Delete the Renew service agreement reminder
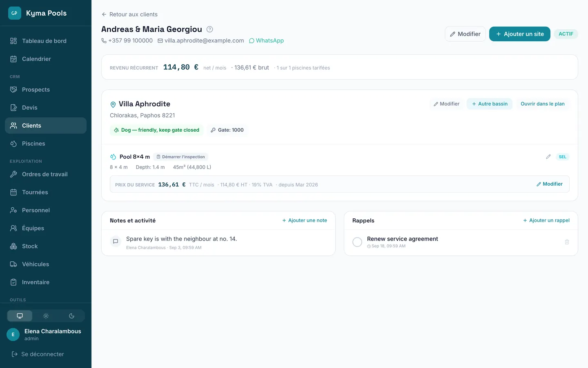Image resolution: width=588 pixels, height=368 pixels. point(567,242)
